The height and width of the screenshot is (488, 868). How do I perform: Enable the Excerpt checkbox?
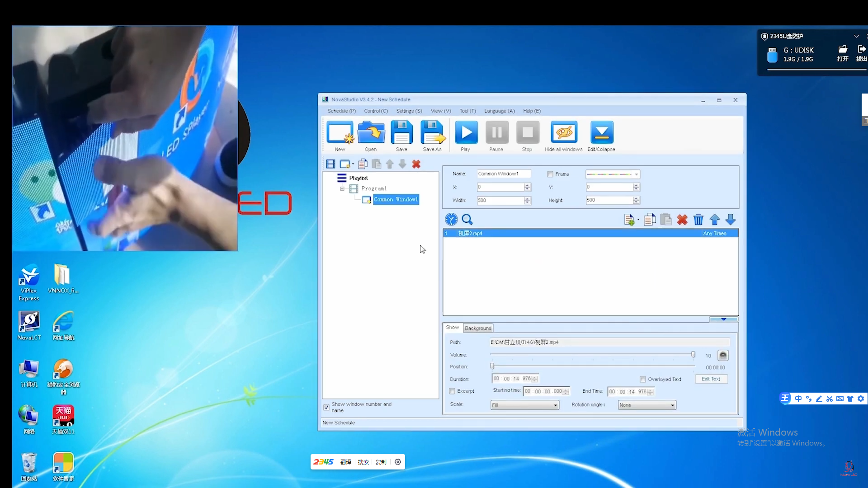452,391
